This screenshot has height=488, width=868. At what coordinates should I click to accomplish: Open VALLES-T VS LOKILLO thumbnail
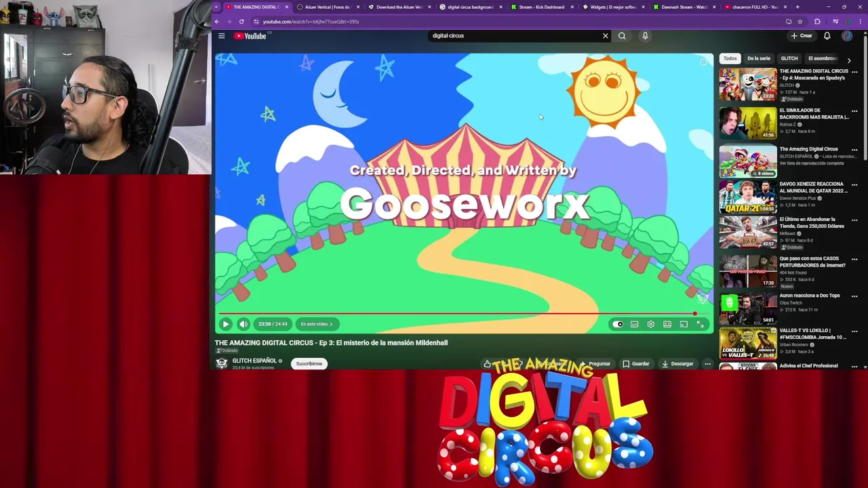[x=748, y=344]
